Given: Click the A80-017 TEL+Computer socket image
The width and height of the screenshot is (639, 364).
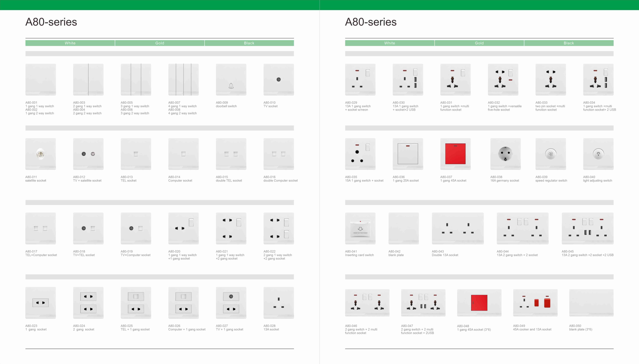Looking at the screenshot, I should point(41,229).
